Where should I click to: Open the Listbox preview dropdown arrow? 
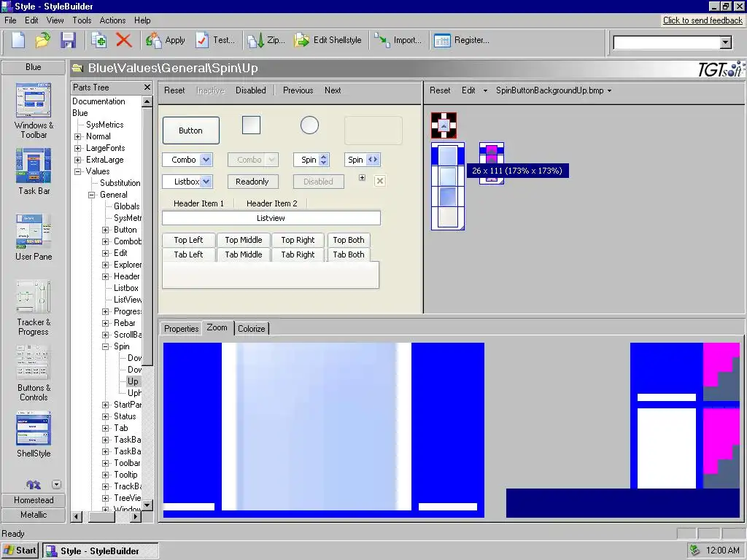tap(206, 182)
